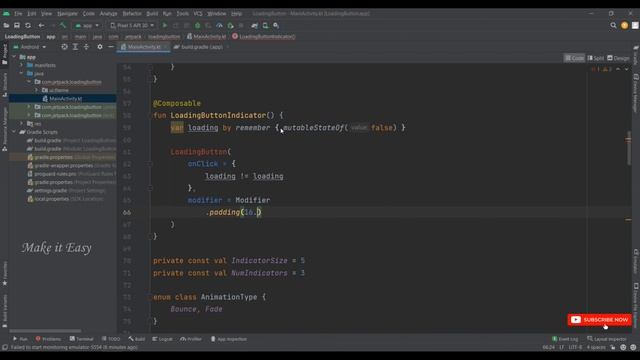Open the App Inspection tool window
This screenshot has width=640, height=360.
coord(229,339)
